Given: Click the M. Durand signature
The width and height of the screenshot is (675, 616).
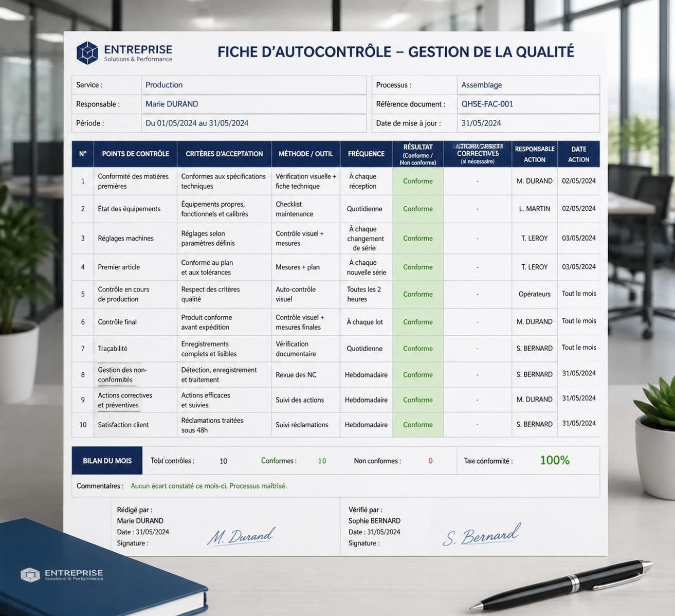Looking at the screenshot, I should [241, 536].
